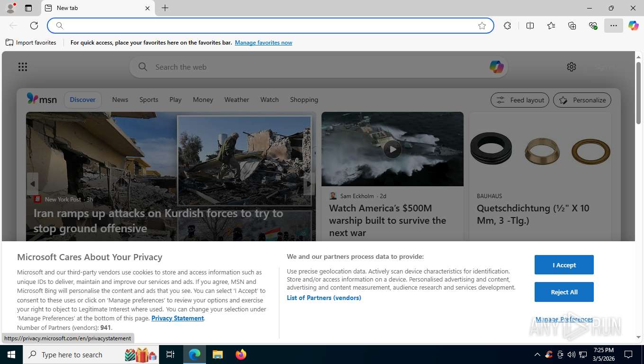Open List of Partners (vendors) link
Screen dimensions: 644x364
pyautogui.click(x=324, y=298)
